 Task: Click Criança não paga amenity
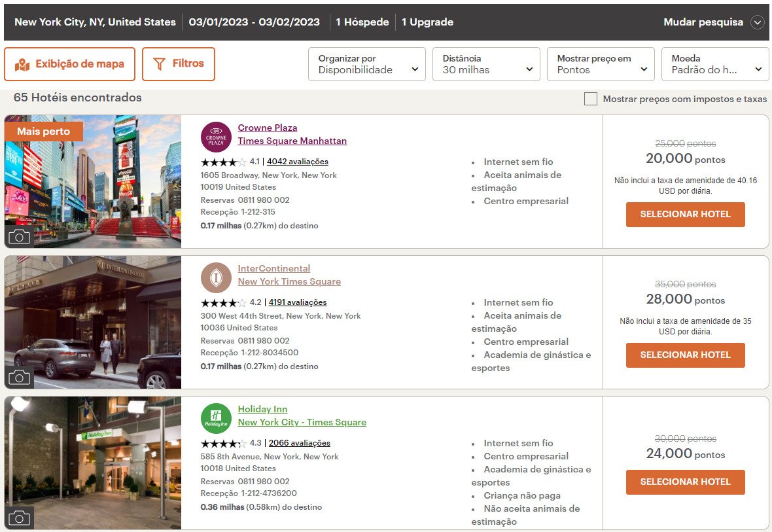coord(522,495)
